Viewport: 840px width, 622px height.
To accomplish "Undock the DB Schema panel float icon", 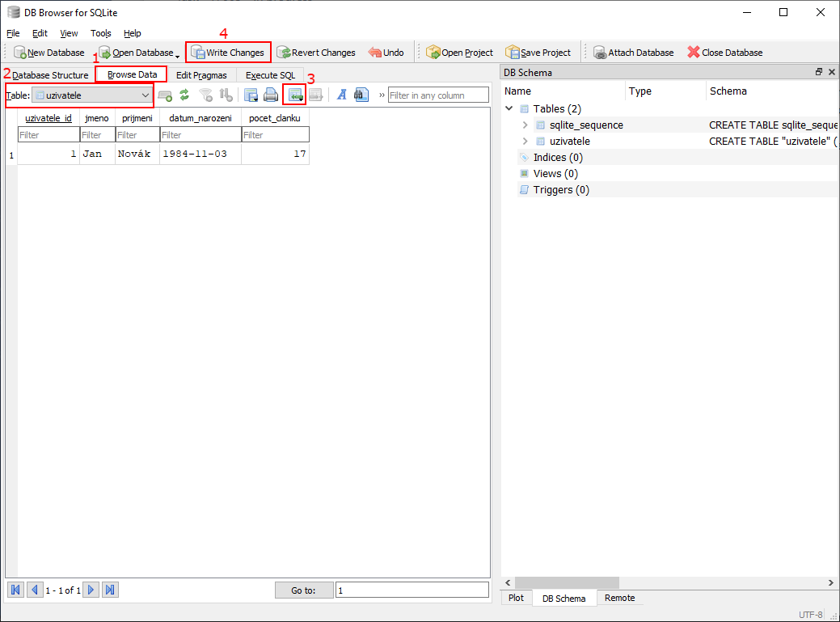I will [818, 72].
